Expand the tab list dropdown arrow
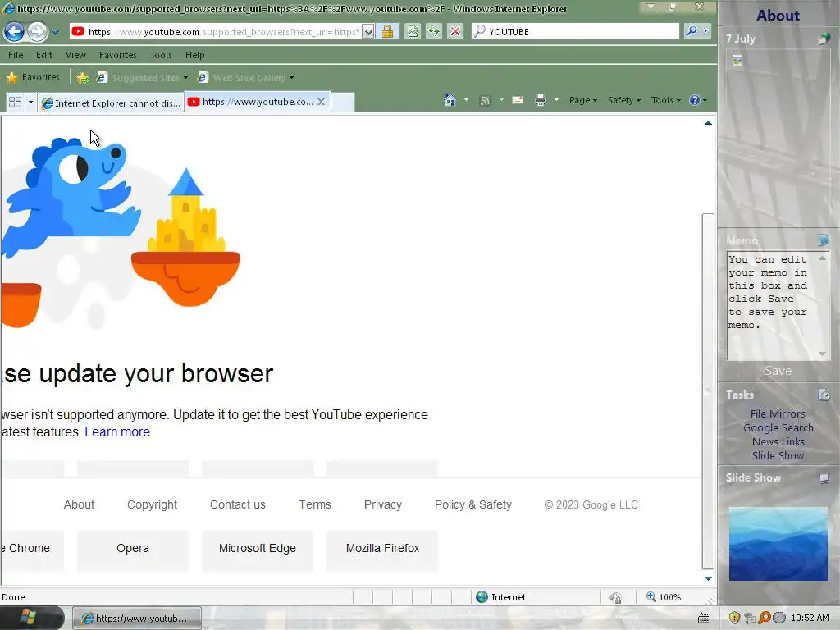Image resolution: width=840 pixels, height=630 pixels. [30, 102]
